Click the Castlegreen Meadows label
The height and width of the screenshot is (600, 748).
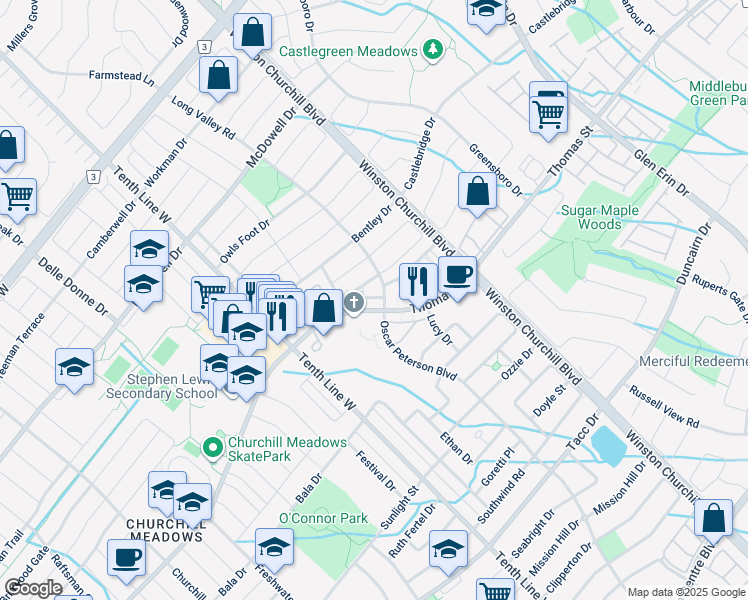[x=348, y=51]
